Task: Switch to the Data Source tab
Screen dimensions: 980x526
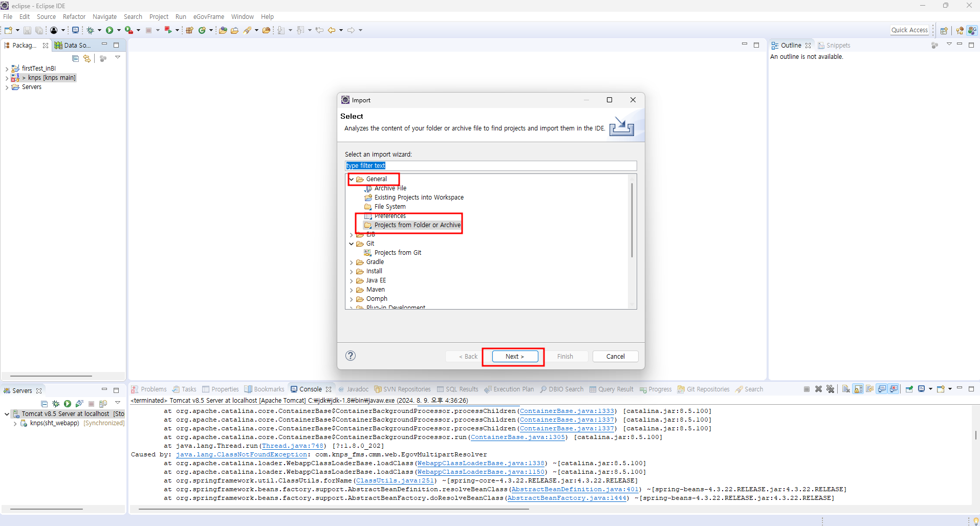Action: pyautogui.click(x=73, y=45)
